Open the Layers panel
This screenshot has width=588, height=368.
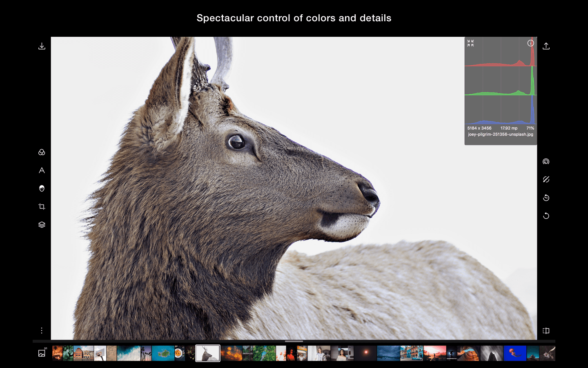pos(41,224)
